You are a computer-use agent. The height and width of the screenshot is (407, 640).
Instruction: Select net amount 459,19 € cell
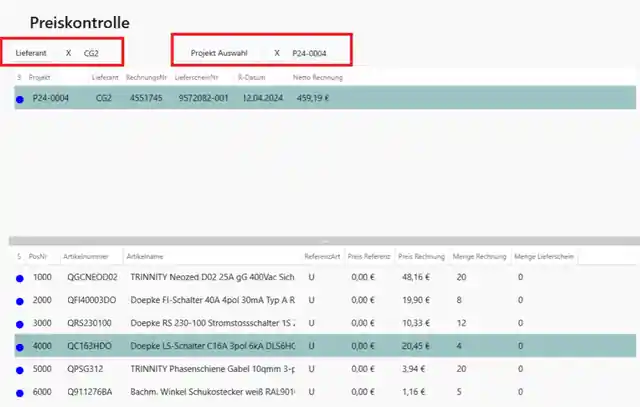click(x=313, y=98)
